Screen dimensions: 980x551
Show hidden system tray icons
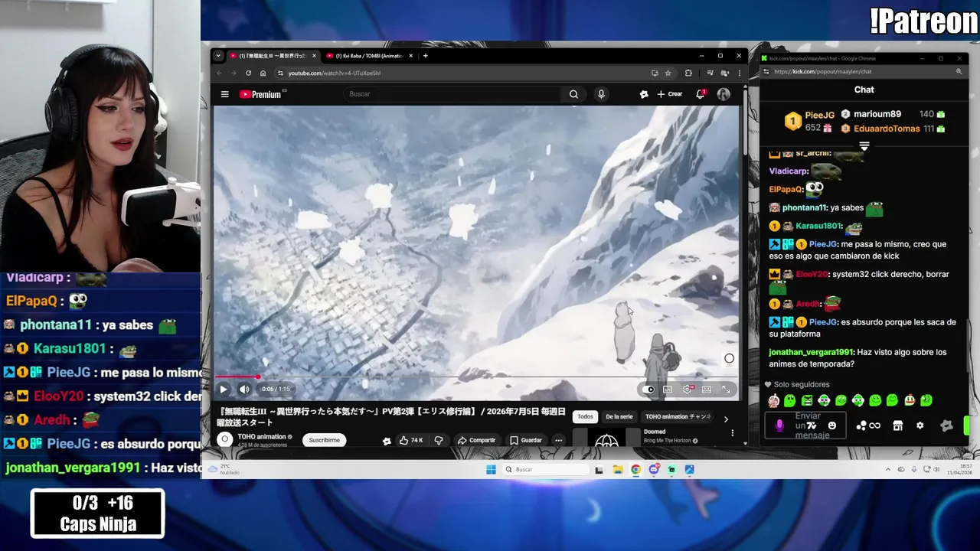pyautogui.click(x=888, y=469)
